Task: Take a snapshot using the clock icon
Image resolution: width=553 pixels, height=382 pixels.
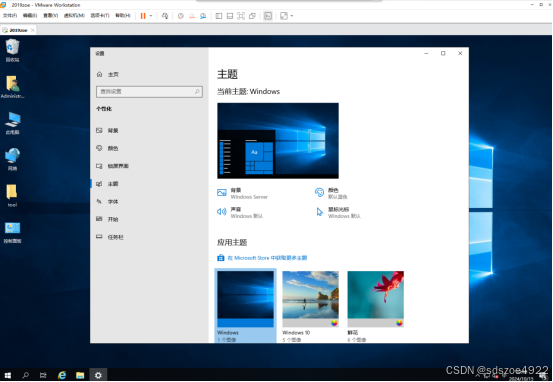Action: click(x=181, y=16)
